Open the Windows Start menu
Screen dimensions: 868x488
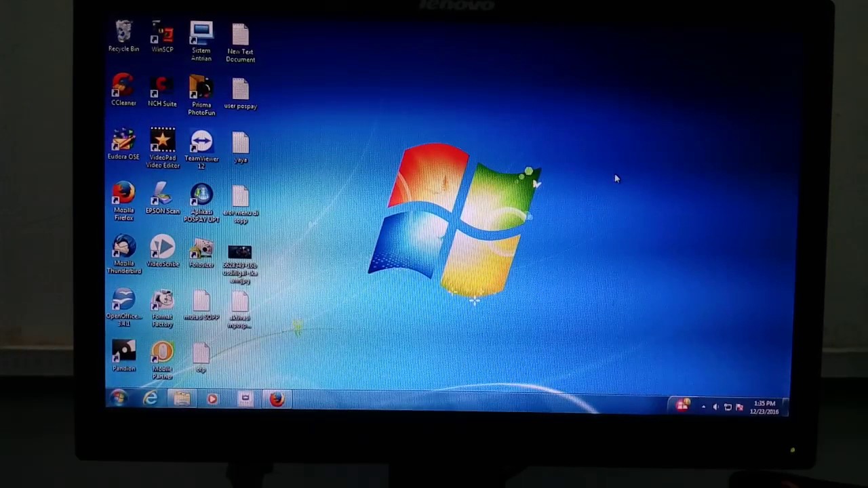[x=119, y=399]
